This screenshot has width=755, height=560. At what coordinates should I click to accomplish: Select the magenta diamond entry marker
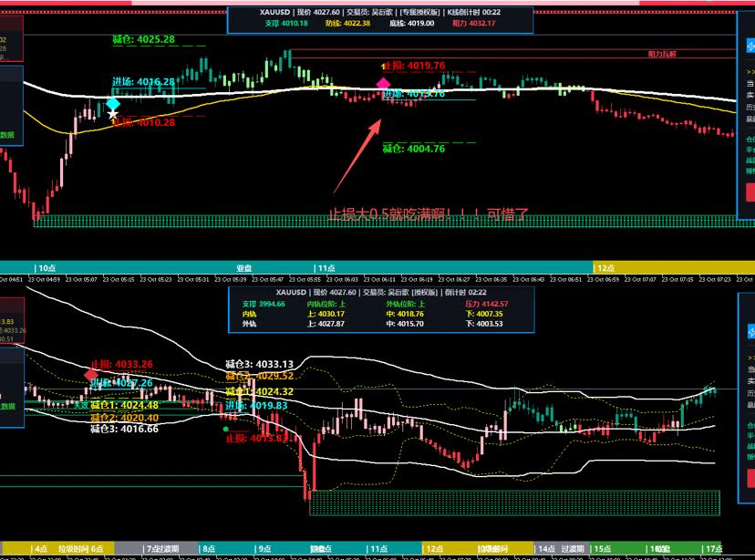(x=383, y=84)
